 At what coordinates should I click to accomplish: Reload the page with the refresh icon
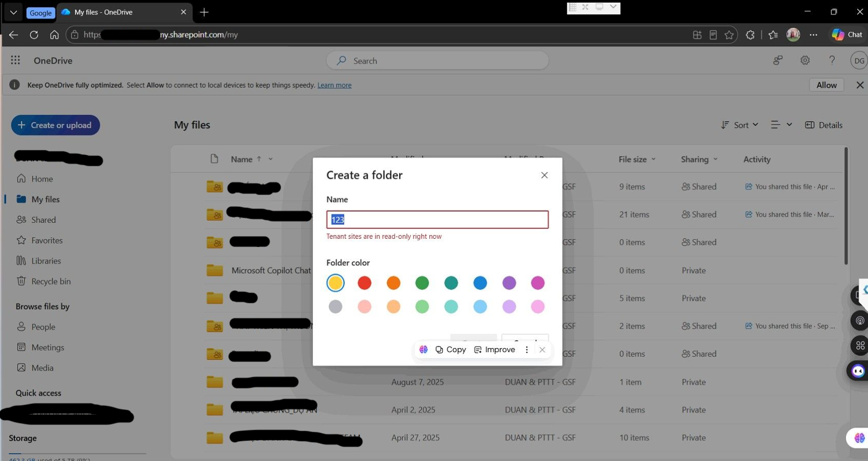click(x=34, y=35)
